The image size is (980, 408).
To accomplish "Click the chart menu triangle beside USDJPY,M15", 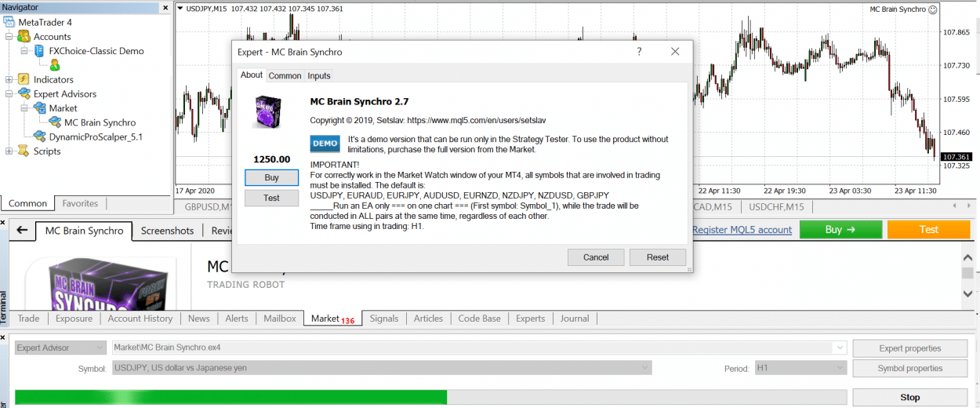I will point(180,9).
